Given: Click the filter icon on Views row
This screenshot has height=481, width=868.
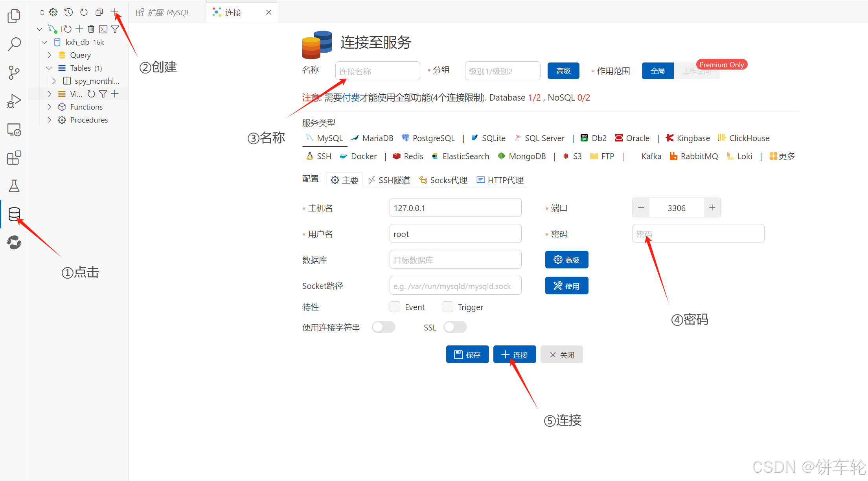Looking at the screenshot, I should point(103,94).
